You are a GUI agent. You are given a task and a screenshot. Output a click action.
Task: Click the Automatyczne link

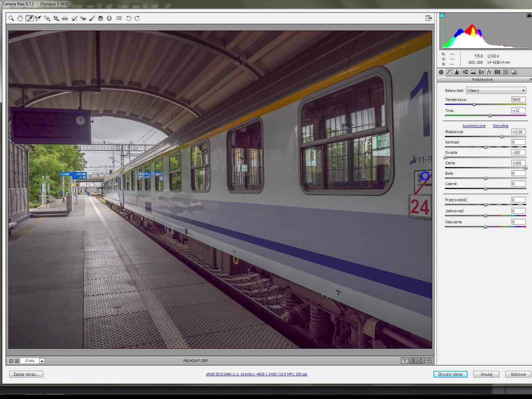pyautogui.click(x=474, y=126)
